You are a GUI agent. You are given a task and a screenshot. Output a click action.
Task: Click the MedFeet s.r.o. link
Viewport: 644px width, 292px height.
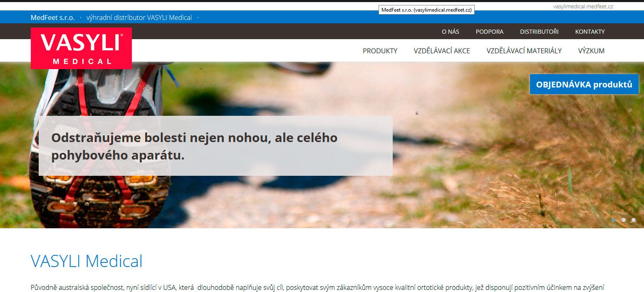point(52,17)
